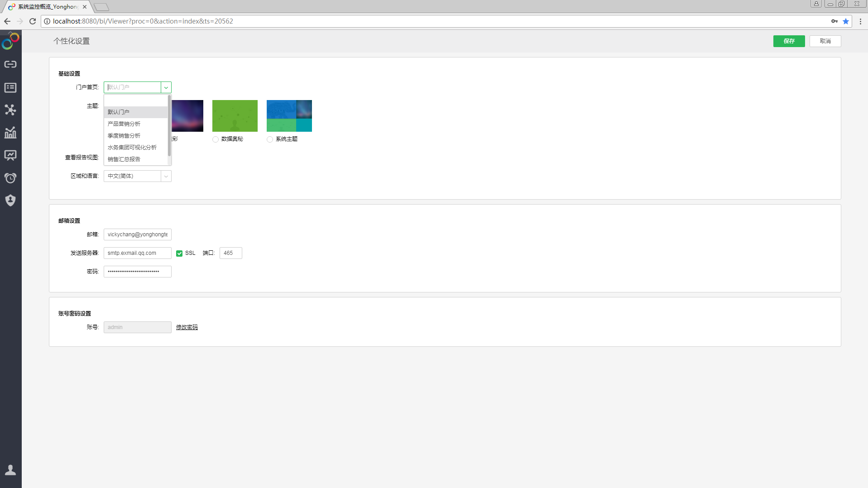The image size is (868, 488).
Task: Click the 邮箱 email input field
Action: tap(138, 234)
